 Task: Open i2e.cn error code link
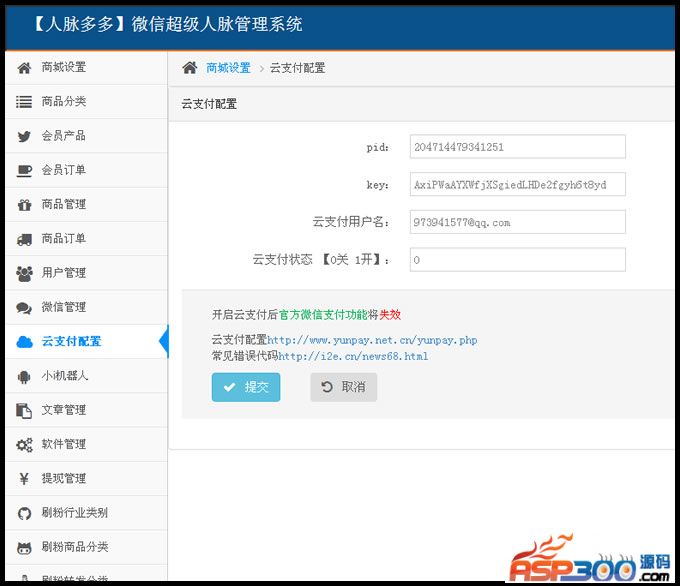pyautogui.click(x=353, y=357)
